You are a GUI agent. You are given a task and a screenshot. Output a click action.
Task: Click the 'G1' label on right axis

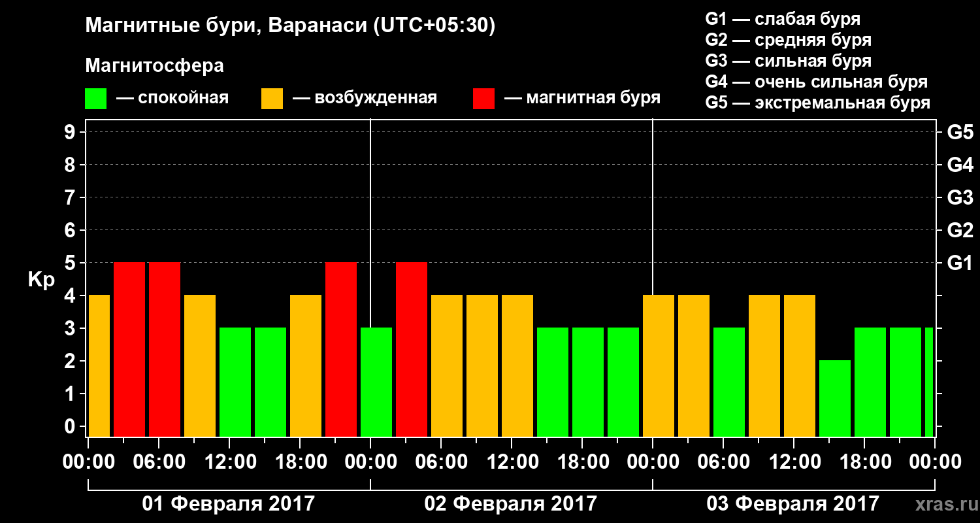pos(960,263)
